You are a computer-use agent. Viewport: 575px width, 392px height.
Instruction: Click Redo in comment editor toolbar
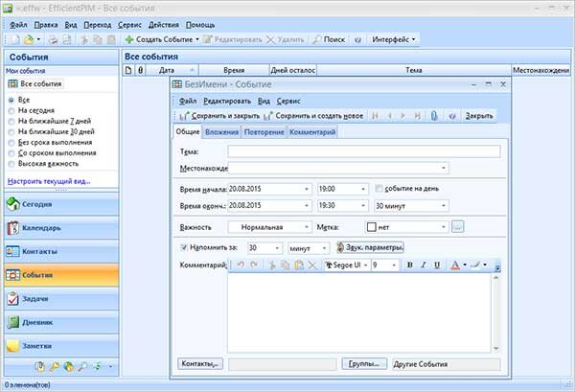pyautogui.click(x=254, y=265)
